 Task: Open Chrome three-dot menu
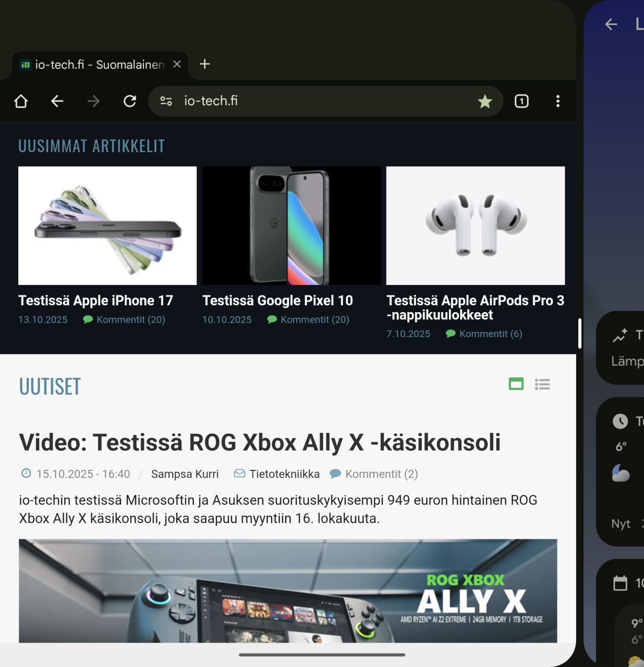point(557,101)
